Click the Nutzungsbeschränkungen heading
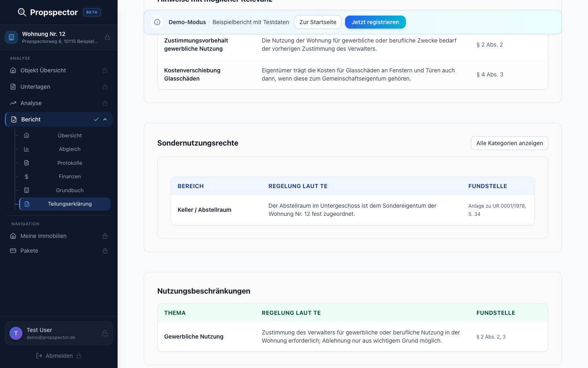The height and width of the screenshot is (368, 588). 204,291
